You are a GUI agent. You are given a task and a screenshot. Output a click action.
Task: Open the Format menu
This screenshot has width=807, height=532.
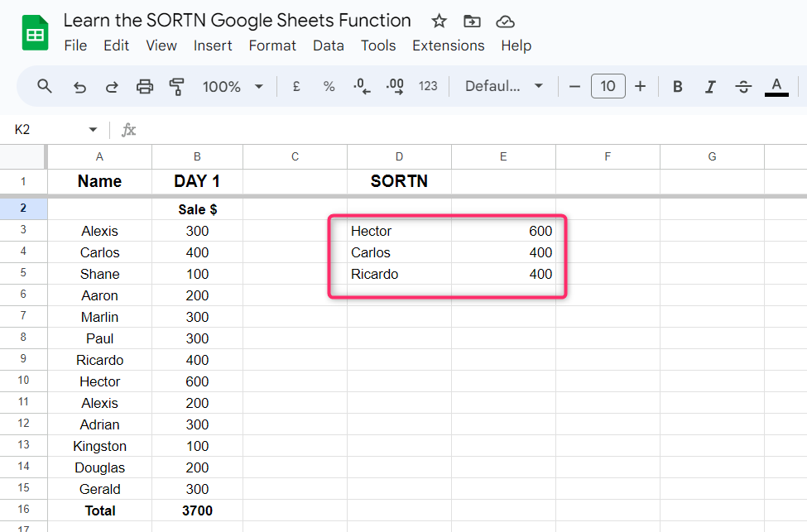tap(272, 46)
